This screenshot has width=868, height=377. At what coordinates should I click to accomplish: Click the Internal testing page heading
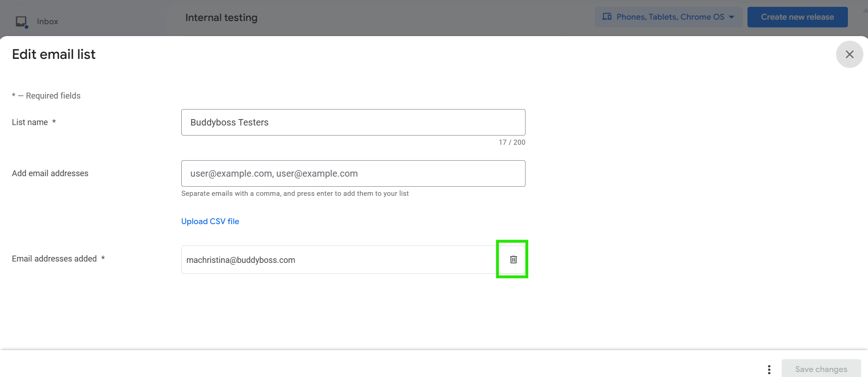point(221,18)
